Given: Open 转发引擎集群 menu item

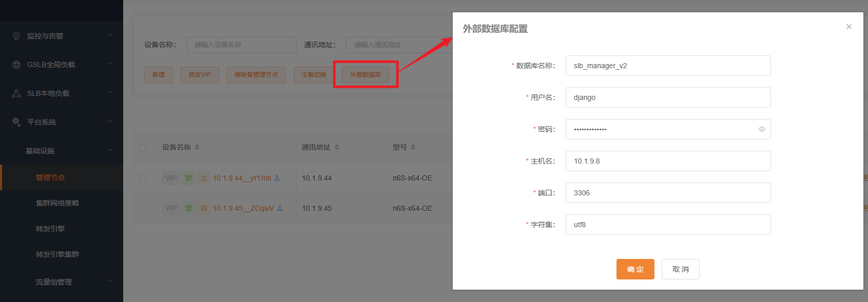Looking at the screenshot, I should tap(62, 254).
